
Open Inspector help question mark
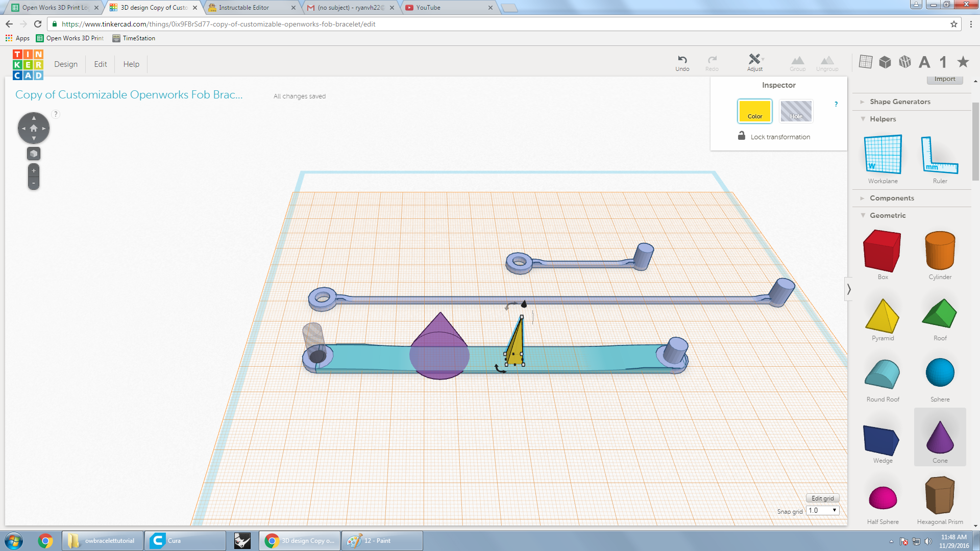(x=836, y=104)
